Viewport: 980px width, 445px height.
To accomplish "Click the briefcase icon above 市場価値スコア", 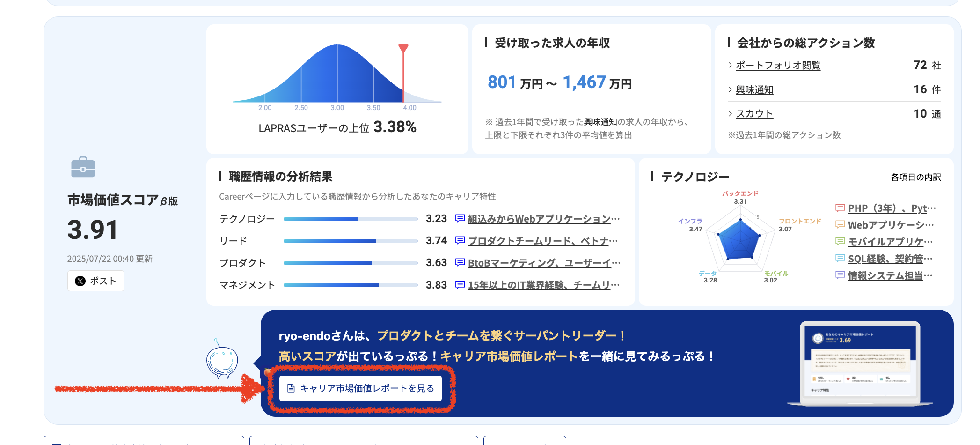I will click(83, 167).
